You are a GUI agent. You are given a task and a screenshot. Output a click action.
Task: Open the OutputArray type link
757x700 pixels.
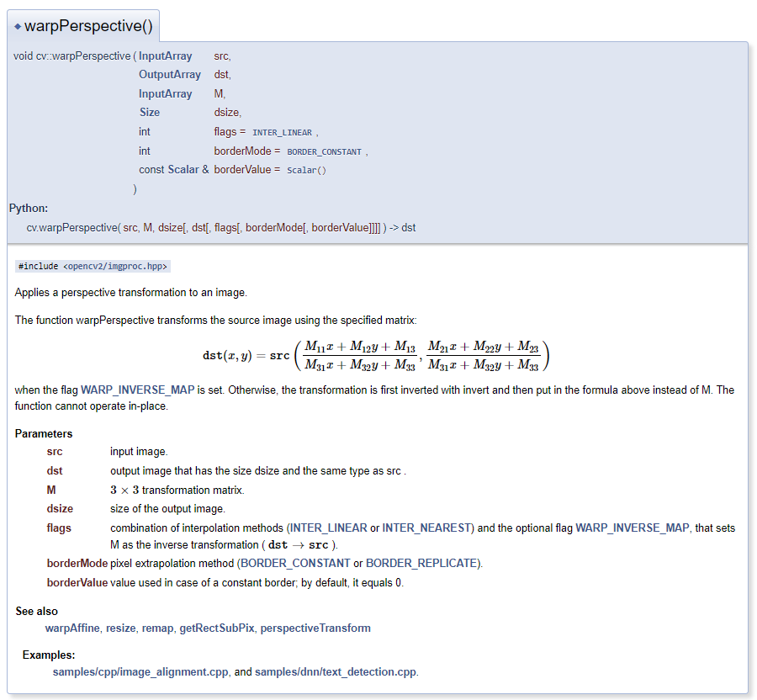click(x=169, y=74)
